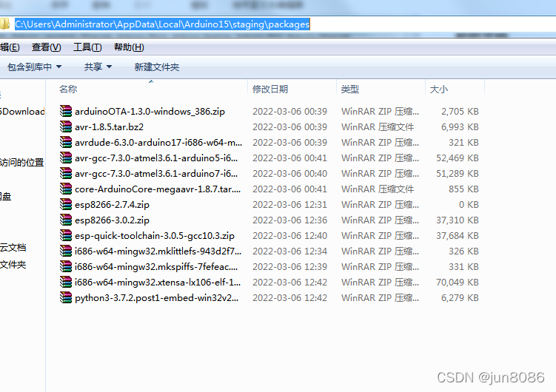Click the mkspiffs archive icon
This screenshot has height=392, width=556.
point(66,267)
